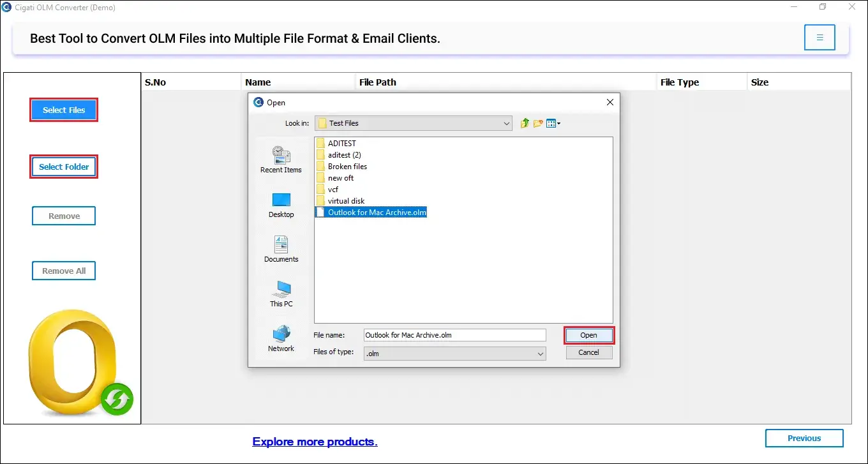The image size is (868, 464).
Task: Select the Broken files folder
Action: (x=342, y=167)
